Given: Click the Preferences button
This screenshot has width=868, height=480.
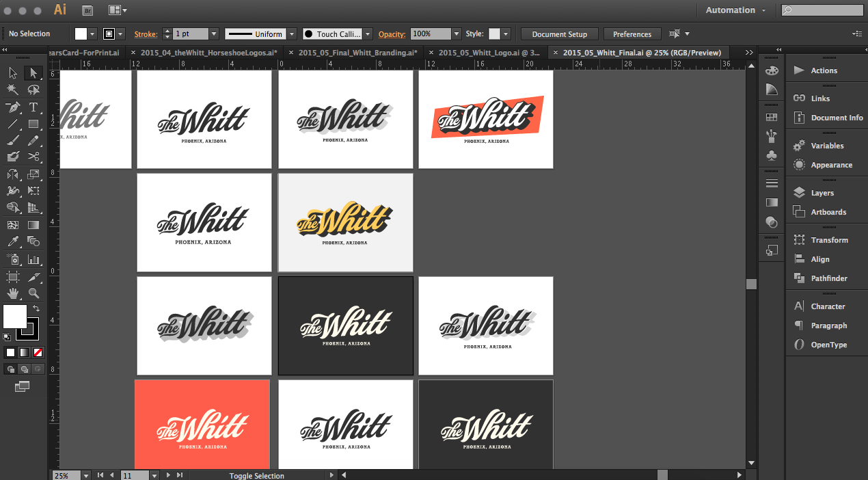Looking at the screenshot, I should [632, 34].
